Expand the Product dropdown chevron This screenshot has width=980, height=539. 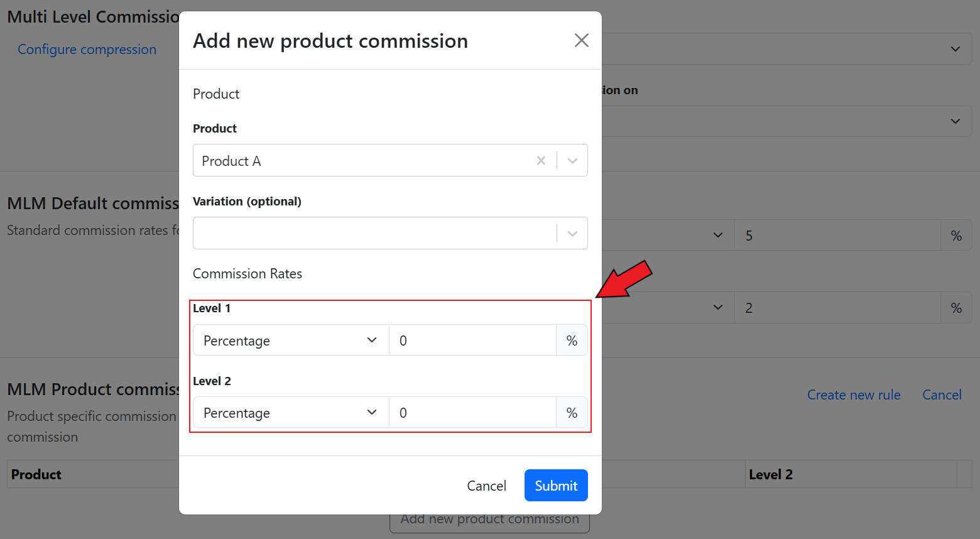tap(572, 161)
